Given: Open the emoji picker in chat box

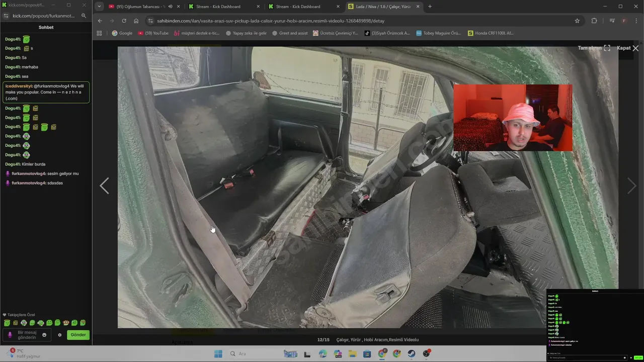Looking at the screenshot, I should pos(44,335).
